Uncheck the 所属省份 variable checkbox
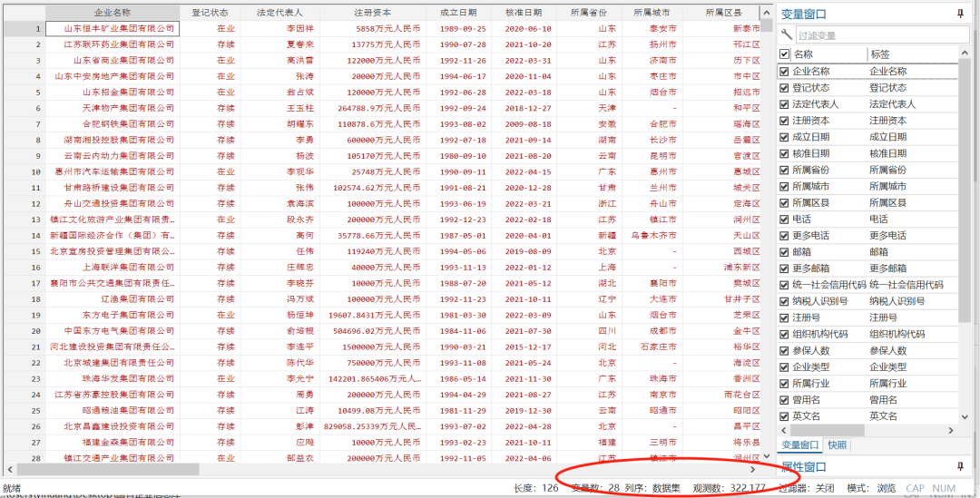Viewport: 980px width, 498px height. coord(784,170)
